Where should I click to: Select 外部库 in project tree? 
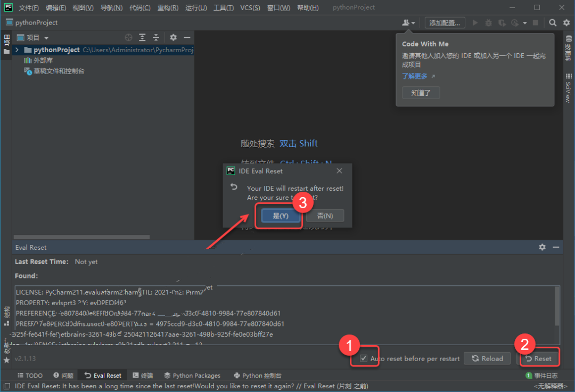(38, 60)
